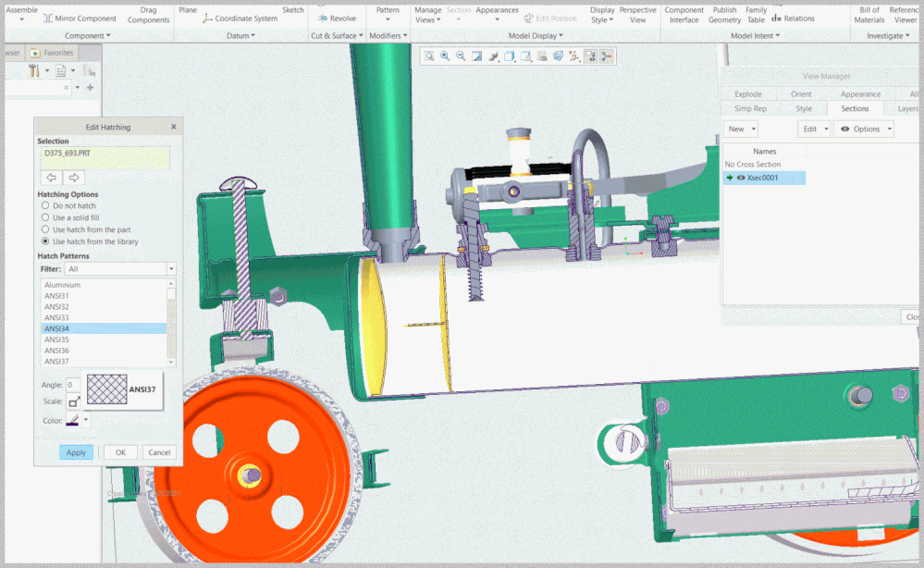Click the Publish Geometry button
This screenshot has height=568, width=924.
click(724, 15)
